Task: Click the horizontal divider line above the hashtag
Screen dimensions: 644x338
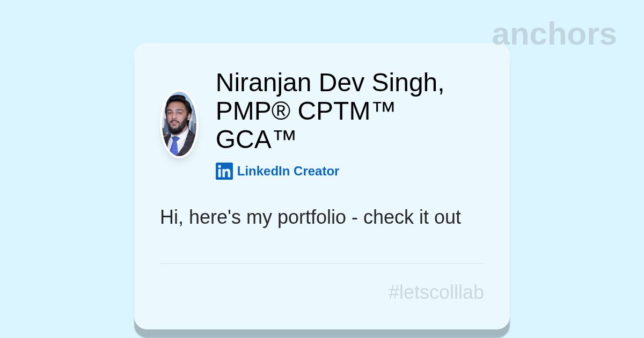Action: (x=322, y=263)
